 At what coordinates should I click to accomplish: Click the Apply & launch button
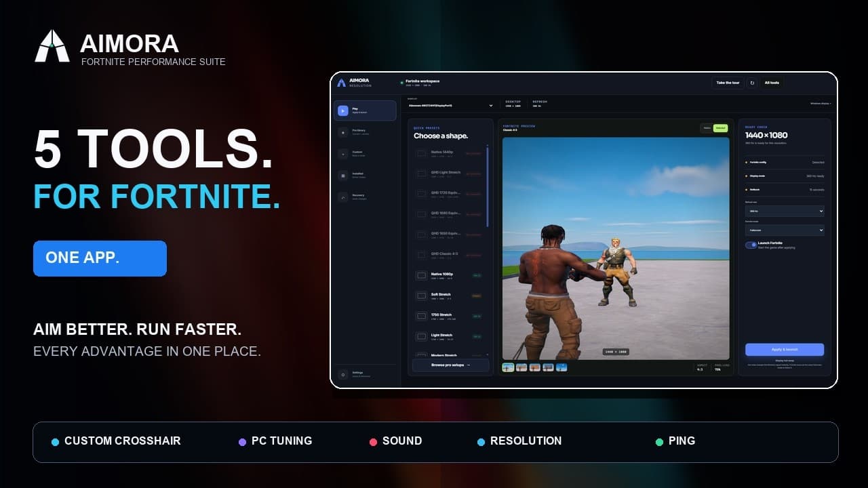[x=785, y=350]
